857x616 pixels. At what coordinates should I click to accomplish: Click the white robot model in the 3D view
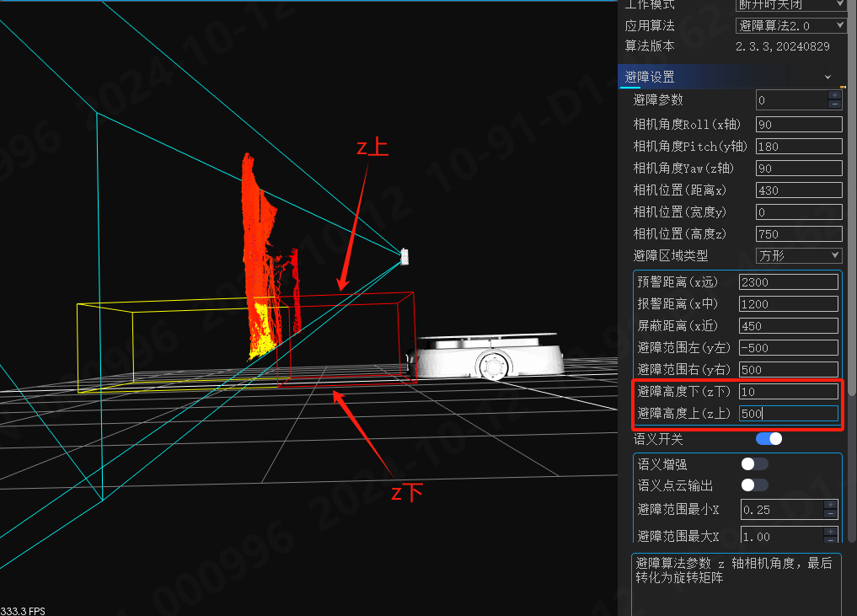pos(486,356)
